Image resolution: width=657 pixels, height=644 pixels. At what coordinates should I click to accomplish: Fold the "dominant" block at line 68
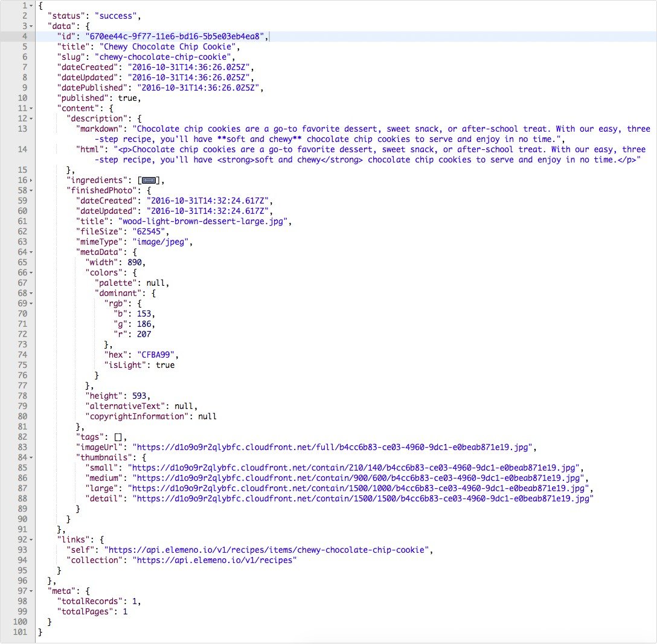(31, 294)
